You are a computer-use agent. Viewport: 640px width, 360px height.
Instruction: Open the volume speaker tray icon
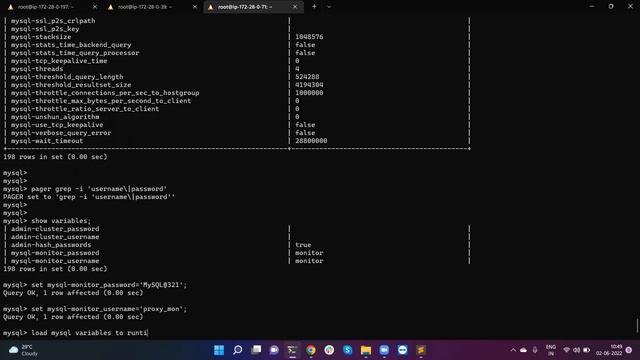click(x=576, y=350)
